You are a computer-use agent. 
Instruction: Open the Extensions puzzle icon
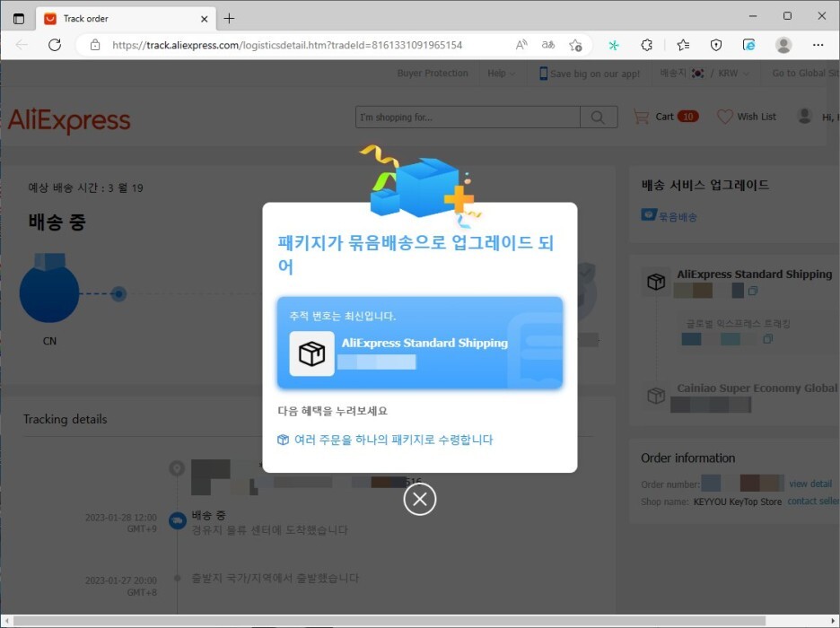[647, 45]
